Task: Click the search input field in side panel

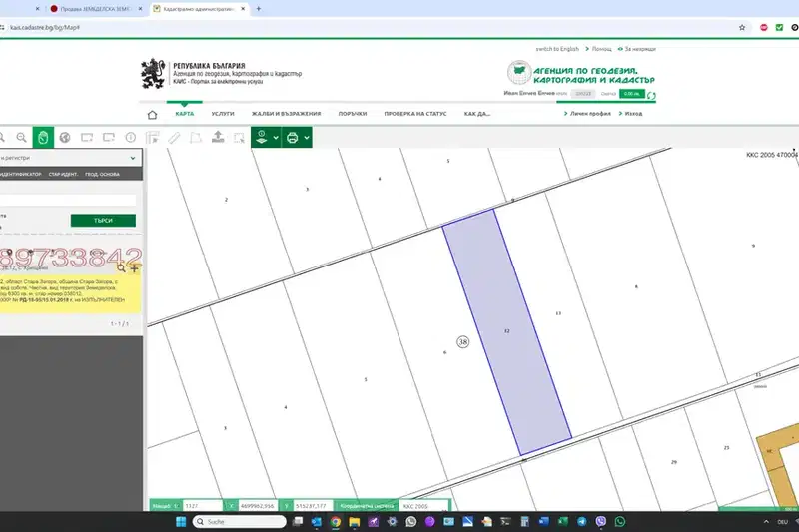Action: point(68,200)
